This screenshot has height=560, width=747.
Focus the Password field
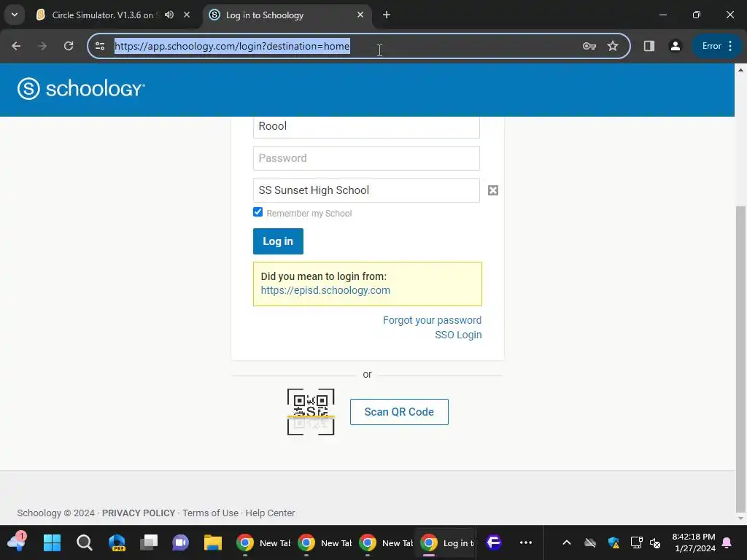pyautogui.click(x=366, y=158)
